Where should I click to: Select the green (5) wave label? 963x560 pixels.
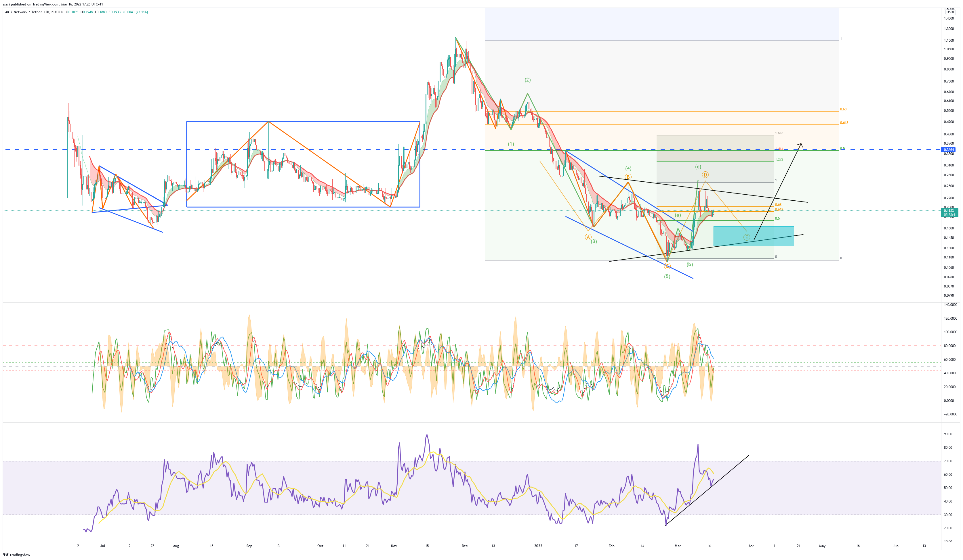point(667,276)
